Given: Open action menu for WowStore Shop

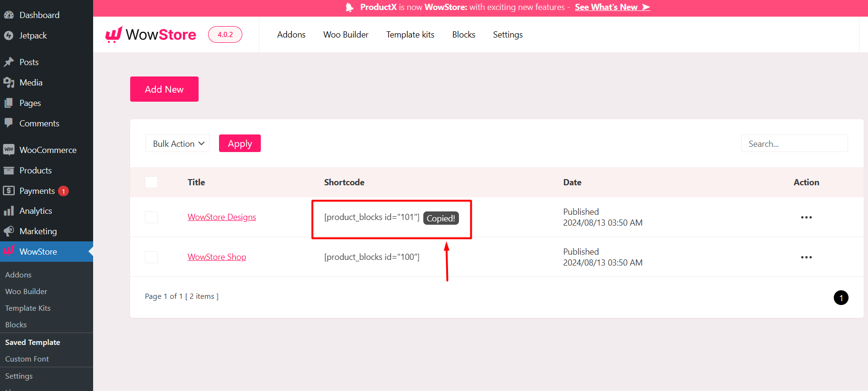Looking at the screenshot, I should click(x=806, y=257).
